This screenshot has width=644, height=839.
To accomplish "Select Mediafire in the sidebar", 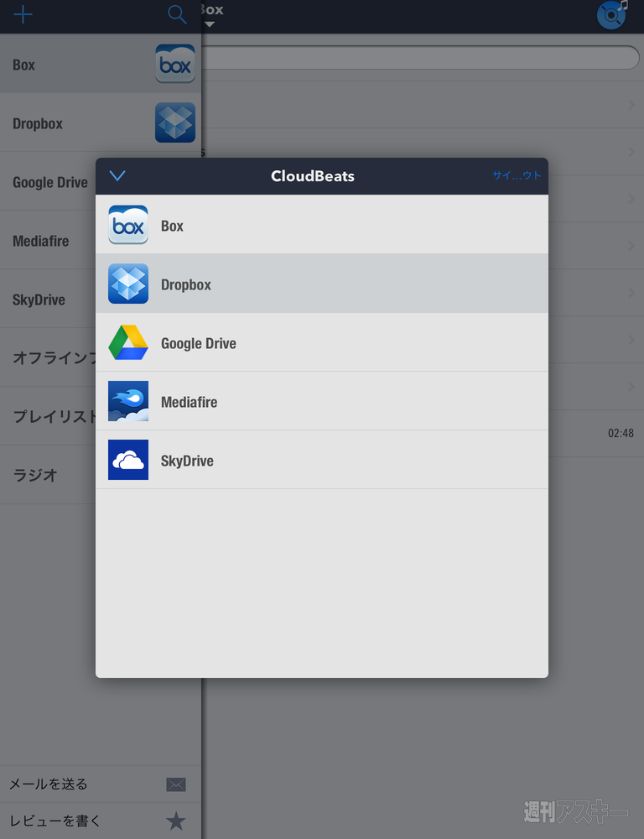I will [48, 240].
